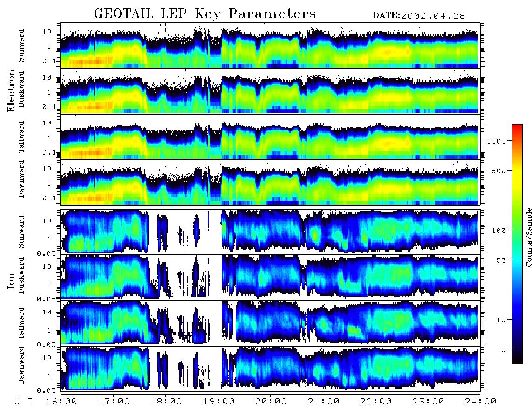Image resolution: width=532 pixels, height=410 pixels.
Task: Click the rainbow Counts/Sample color bar
Action: [517, 244]
